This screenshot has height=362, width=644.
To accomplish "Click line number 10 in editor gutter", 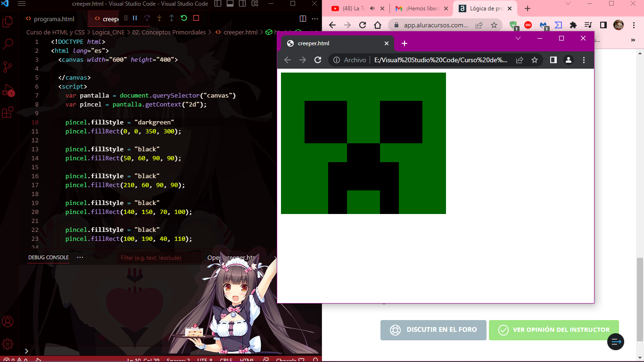I will [36, 123].
